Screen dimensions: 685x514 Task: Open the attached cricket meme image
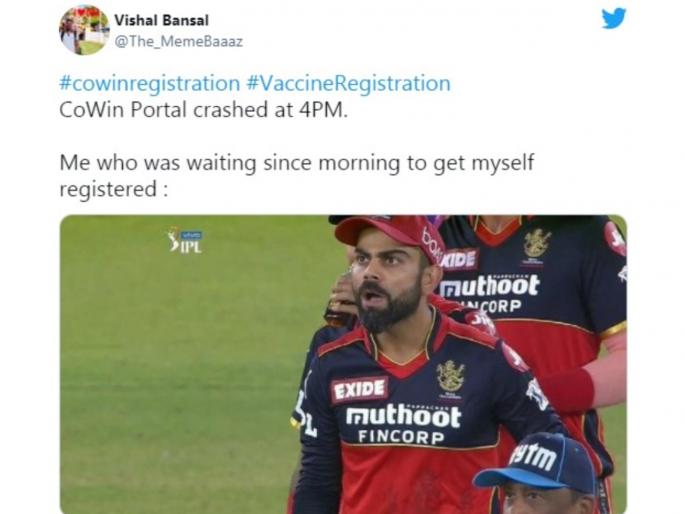pos(343,364)
